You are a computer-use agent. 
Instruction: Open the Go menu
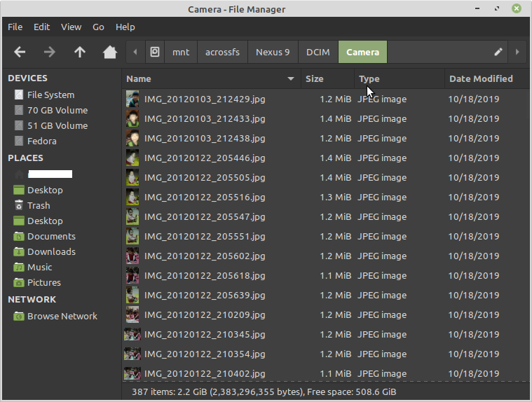click(98, 27)
